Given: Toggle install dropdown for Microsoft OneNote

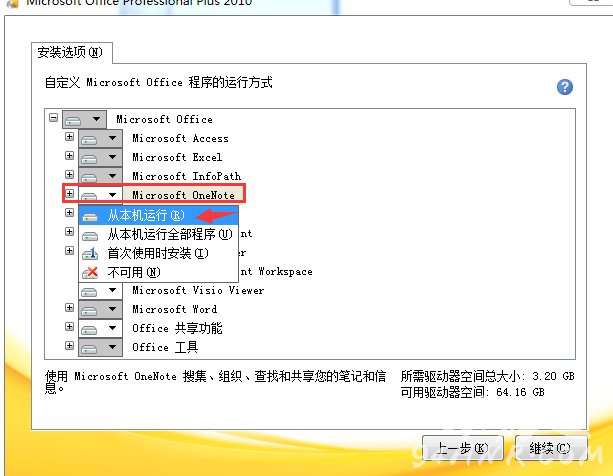Looking at the screenshot, I should pos(100,194).
